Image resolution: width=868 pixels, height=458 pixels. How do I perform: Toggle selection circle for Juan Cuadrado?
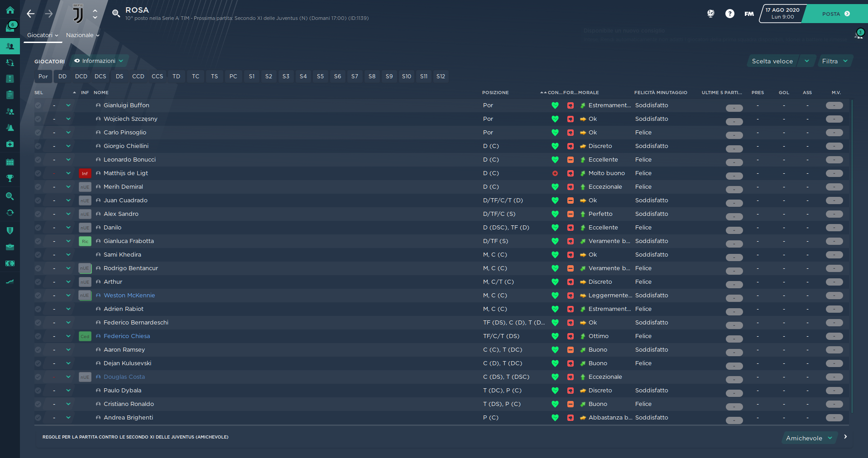click(x=38, y=200)
